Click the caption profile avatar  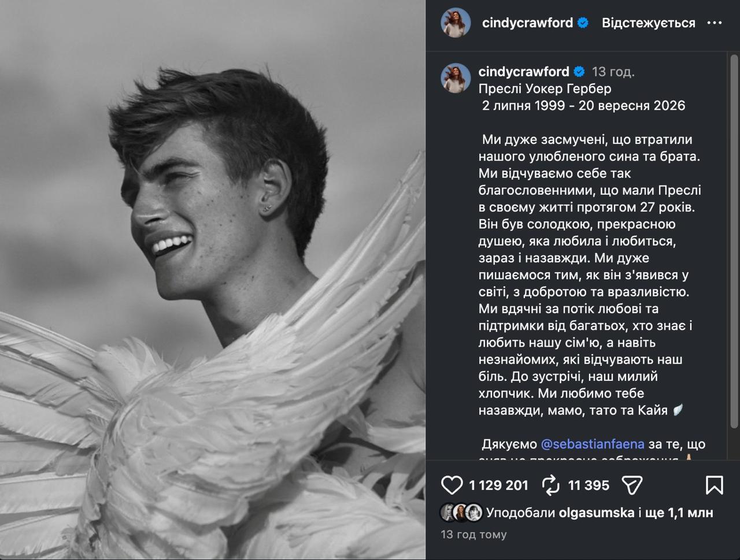456,78
